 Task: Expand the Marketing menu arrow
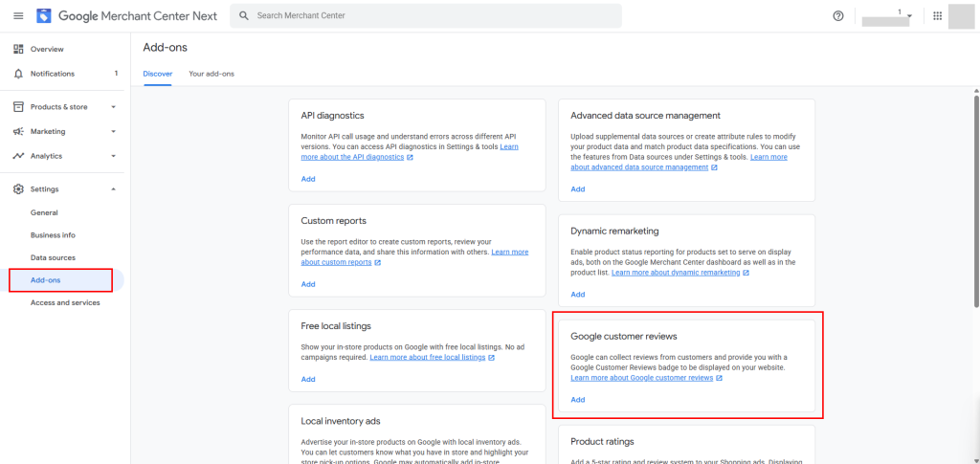113,131
